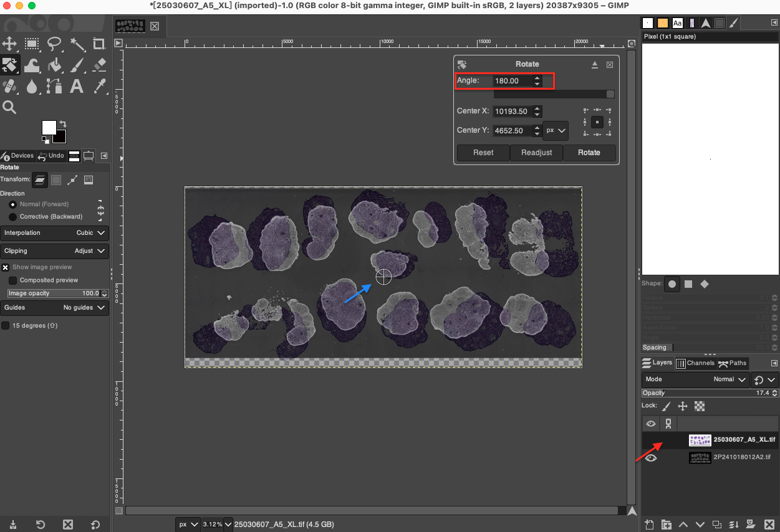Uncheck Show image preview
The width and height of the screenshot is (780, 532).
coord(6,267)
